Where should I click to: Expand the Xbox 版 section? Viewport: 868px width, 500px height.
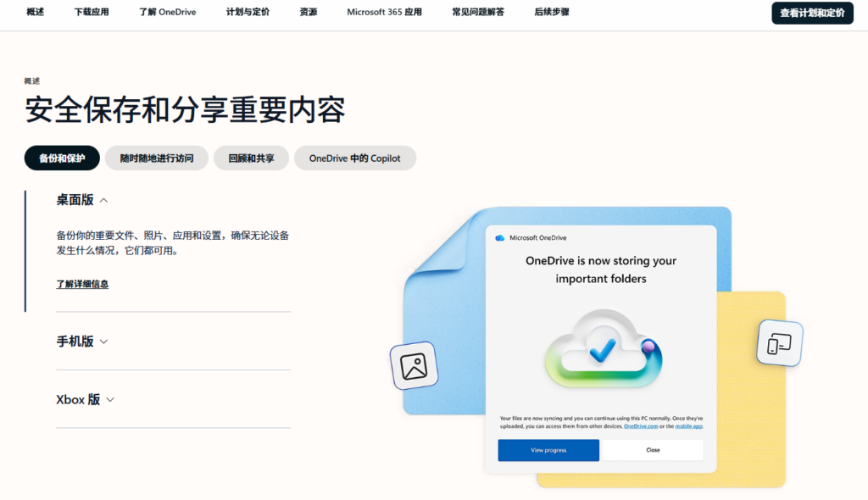[x=86, y=399]
